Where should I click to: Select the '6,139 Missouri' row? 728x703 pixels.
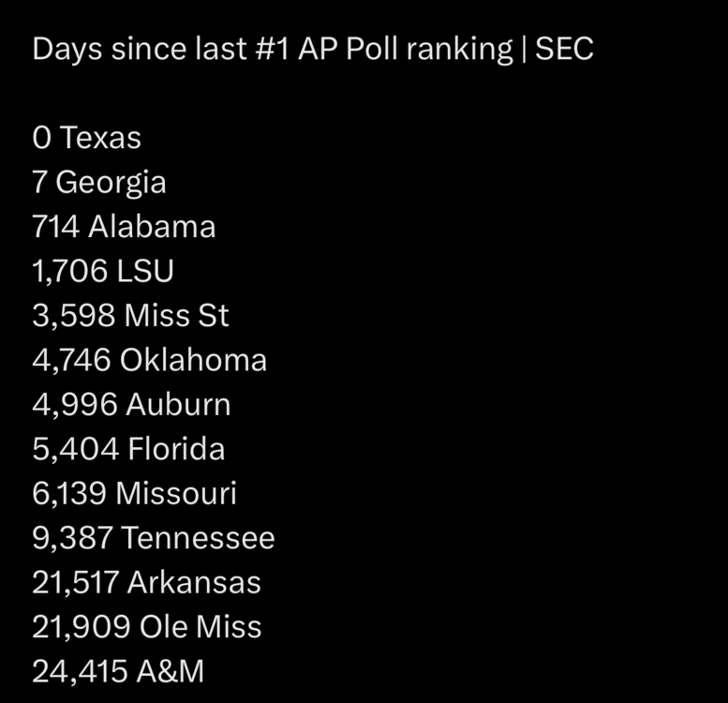(134, 493)
